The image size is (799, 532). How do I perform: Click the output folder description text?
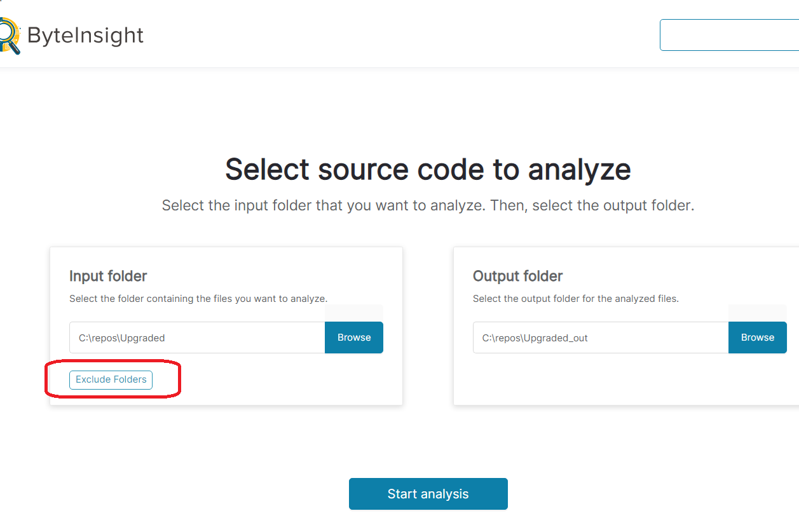575,298
